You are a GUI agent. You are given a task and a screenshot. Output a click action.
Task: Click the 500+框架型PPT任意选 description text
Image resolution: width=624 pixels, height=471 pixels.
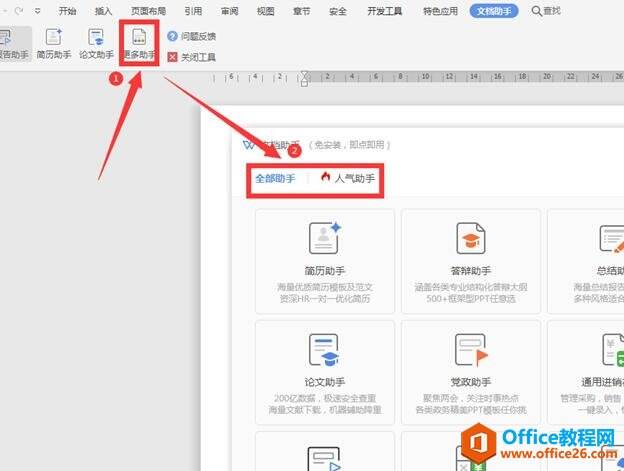471,298
